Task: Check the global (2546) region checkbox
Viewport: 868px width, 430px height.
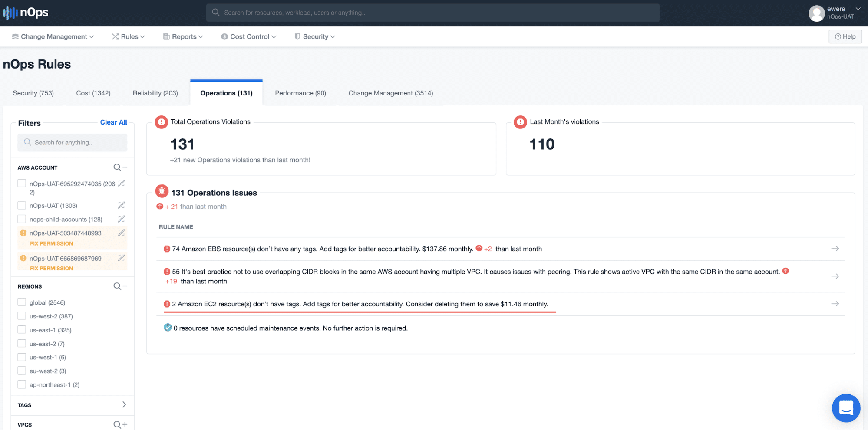Action: click(x=22, y=302)
